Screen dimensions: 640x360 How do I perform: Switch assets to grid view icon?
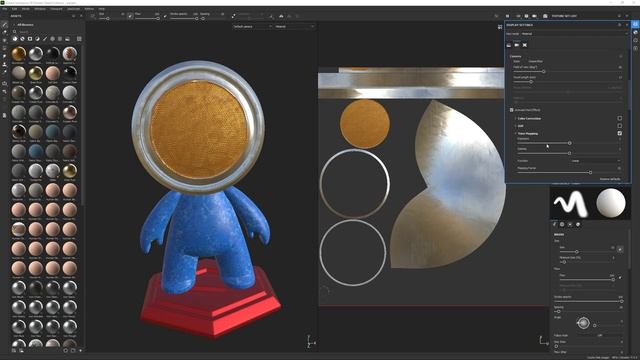(x=79, y=39)
